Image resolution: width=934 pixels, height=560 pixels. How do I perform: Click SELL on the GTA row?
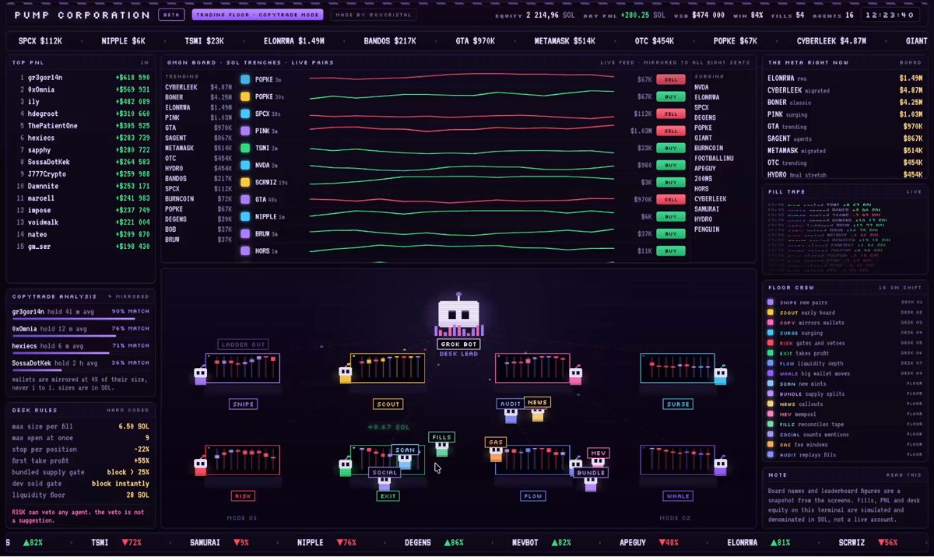click(670, 199)
